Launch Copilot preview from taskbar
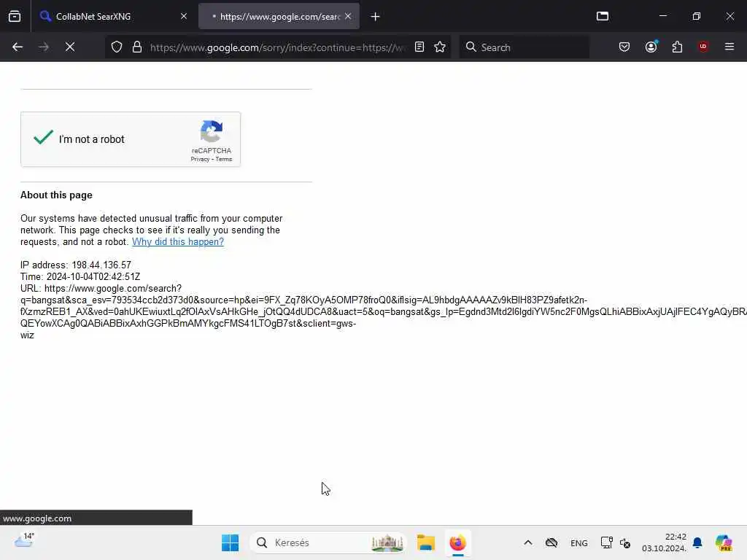Image resolution: width=747 pixels, height=560 pixels. (x=724, y=542)
